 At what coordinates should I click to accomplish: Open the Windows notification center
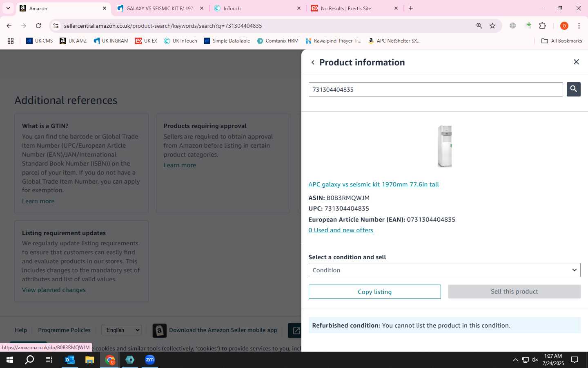[x=575, y=360]
